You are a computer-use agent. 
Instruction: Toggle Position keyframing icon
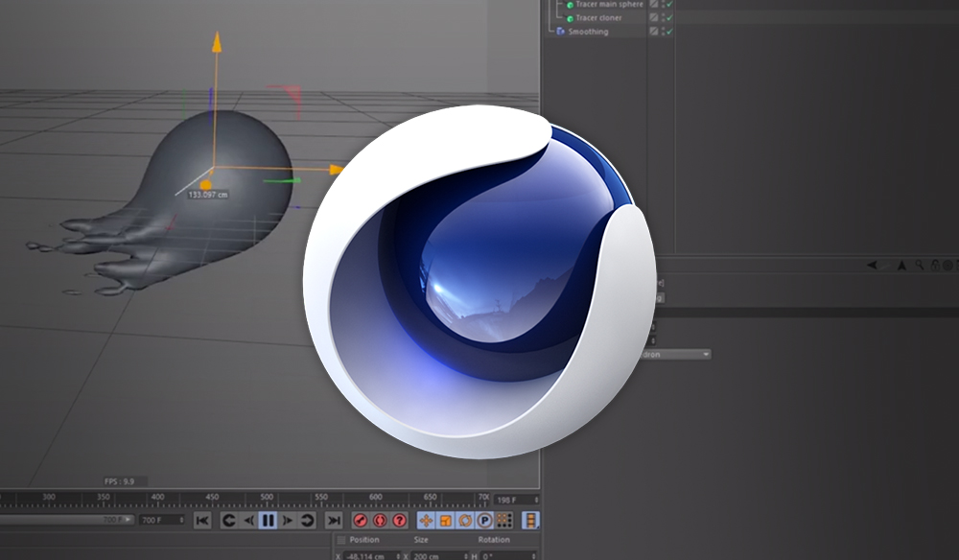(427, 521)
